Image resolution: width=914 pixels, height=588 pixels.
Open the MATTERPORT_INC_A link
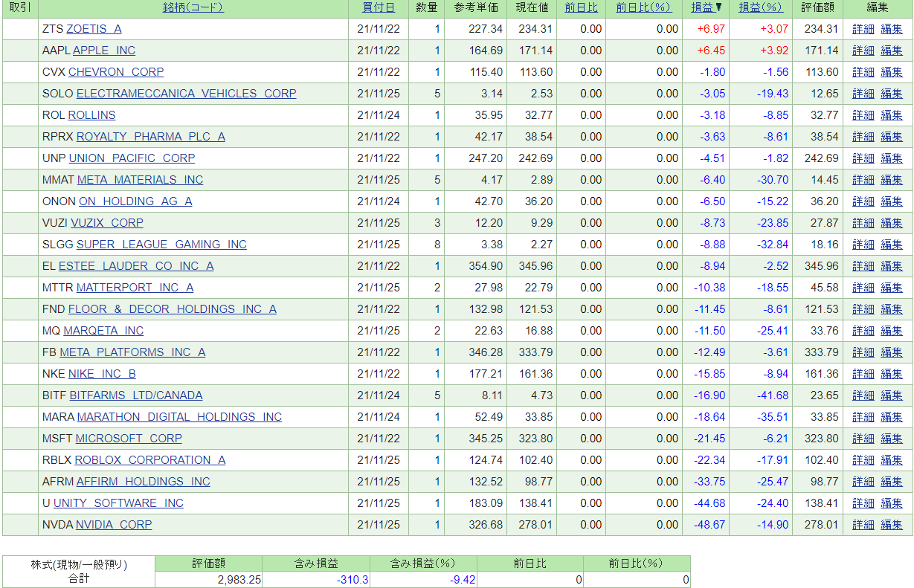[x=135, y=288]
